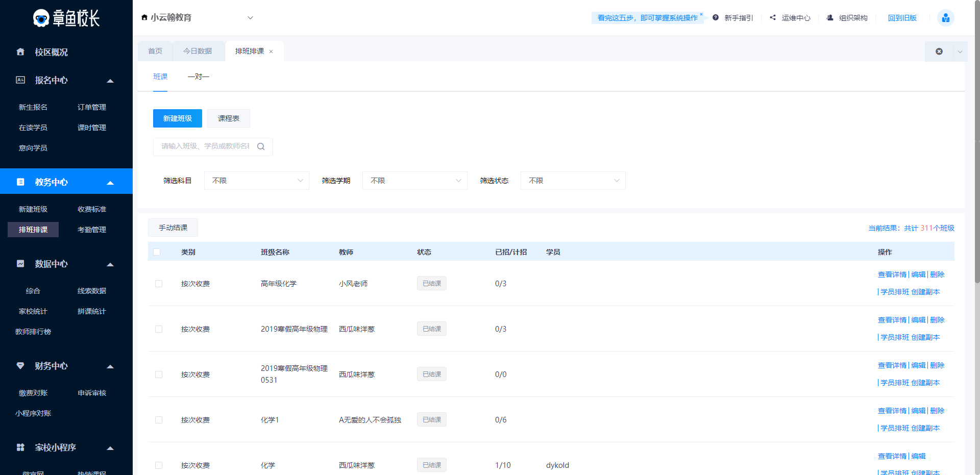Check the row for 高年级化学
The width and height of the screenshot is (980, 475).
(159, 284)
